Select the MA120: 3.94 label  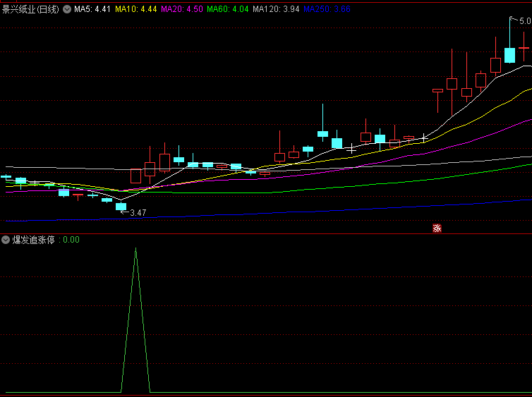[x=276, y=9]
